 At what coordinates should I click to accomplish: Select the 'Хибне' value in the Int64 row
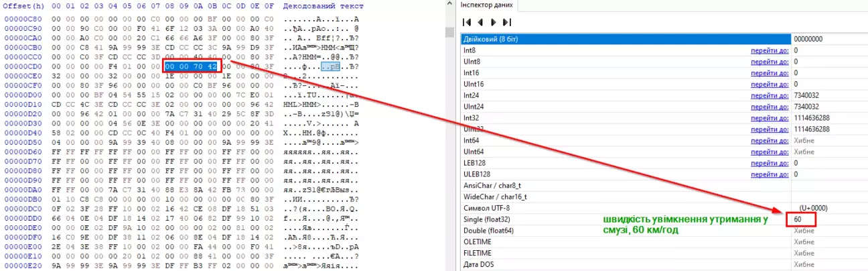[x=804, y=141]
